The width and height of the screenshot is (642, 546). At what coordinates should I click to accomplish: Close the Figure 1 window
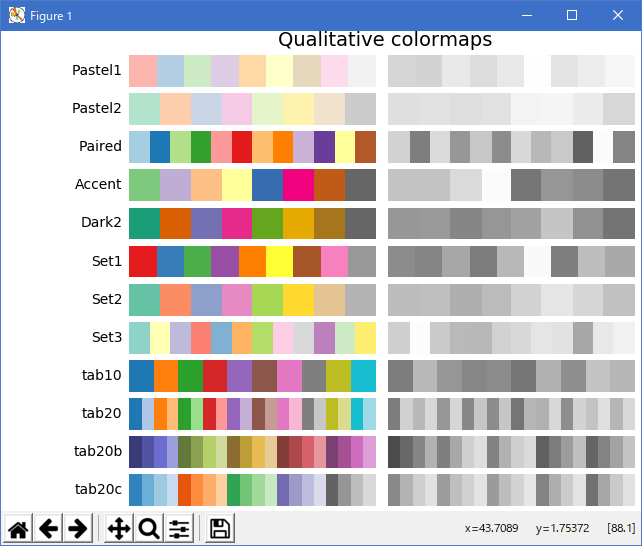[617, 16]
